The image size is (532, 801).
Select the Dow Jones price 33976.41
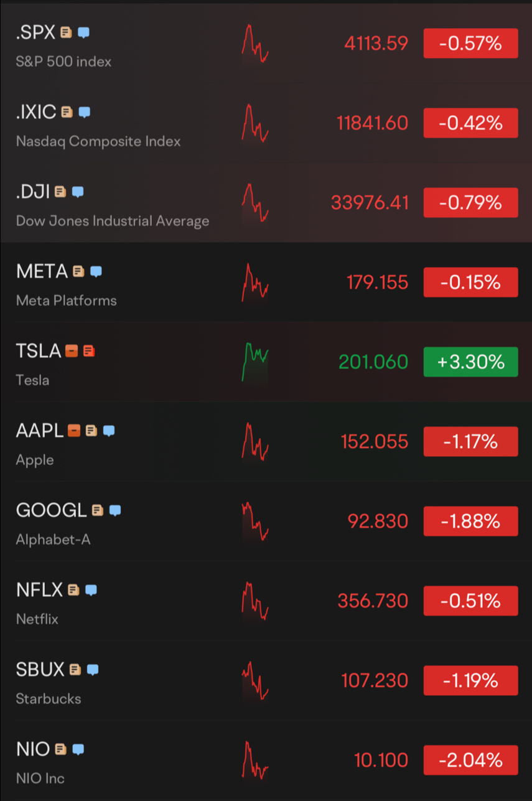click(x=370, y=203)
